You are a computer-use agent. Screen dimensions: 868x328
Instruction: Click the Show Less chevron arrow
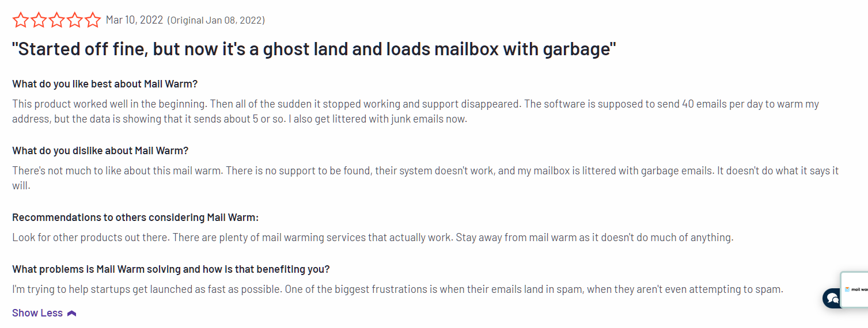pos(72,313)
